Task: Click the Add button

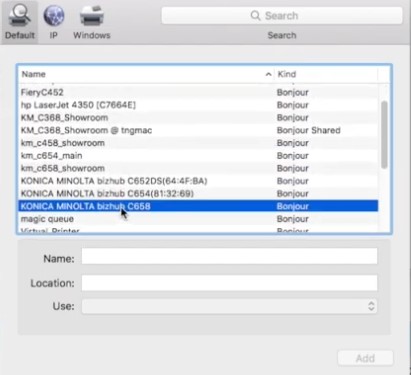Action: [365, 358]
